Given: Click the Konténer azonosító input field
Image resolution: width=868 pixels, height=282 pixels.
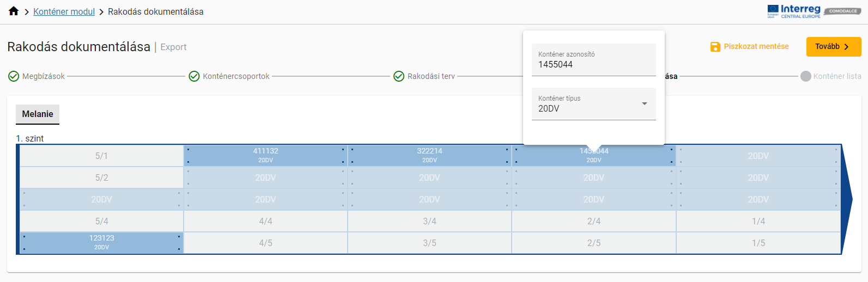Looking at the screenshot, I should click(593, 64).
